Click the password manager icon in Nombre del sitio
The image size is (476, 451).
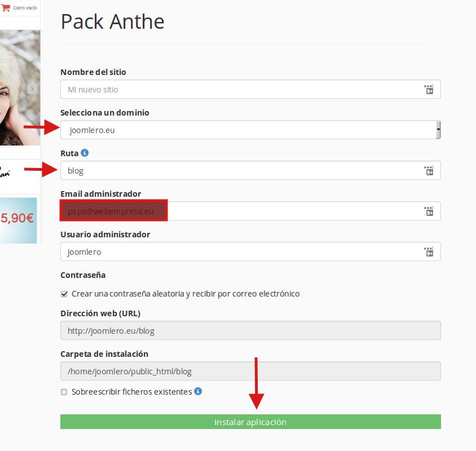[x=429, y=89]
